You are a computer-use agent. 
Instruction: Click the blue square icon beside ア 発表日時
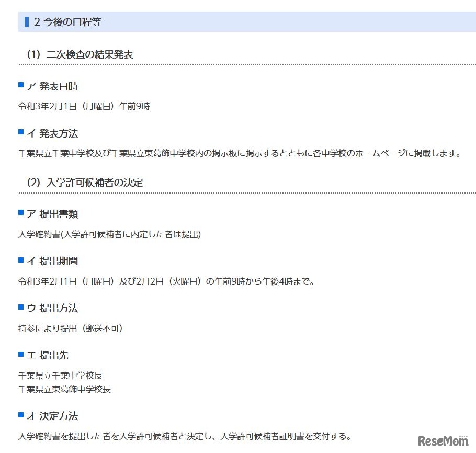click(20, 84)
